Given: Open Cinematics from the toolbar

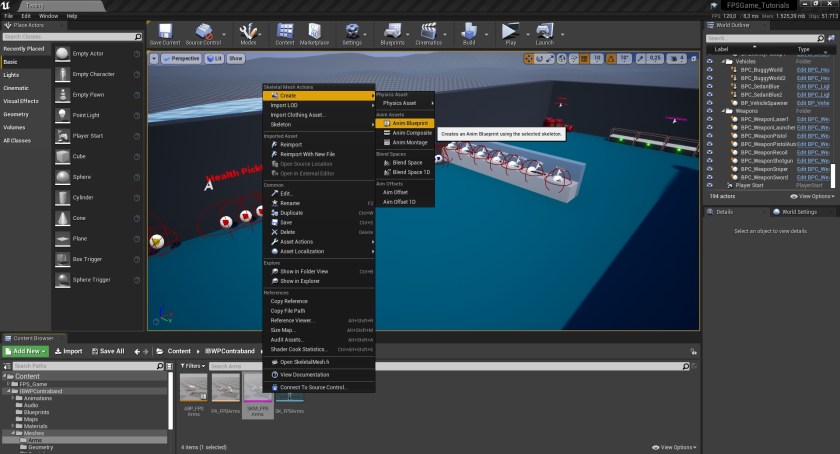Looking at the screenshot, I should (428, 32).
